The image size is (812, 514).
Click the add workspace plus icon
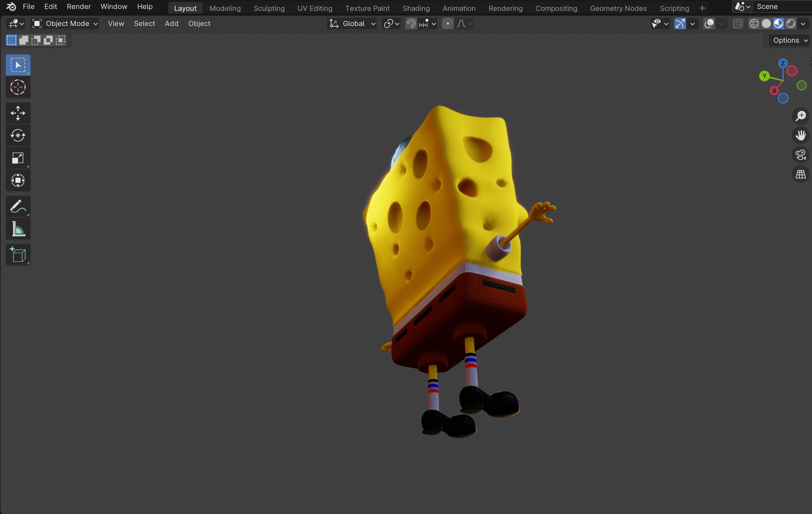tap(702, 8)
